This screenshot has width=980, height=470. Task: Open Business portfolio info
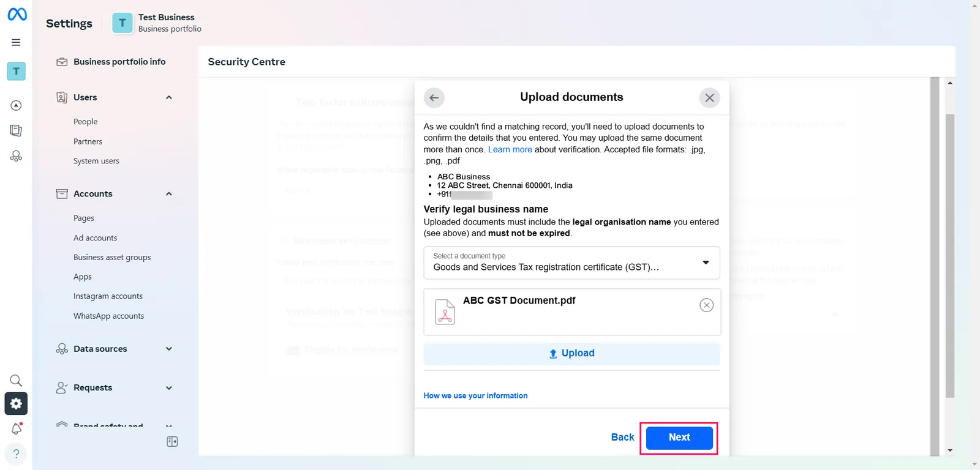[x=119, y=62]
